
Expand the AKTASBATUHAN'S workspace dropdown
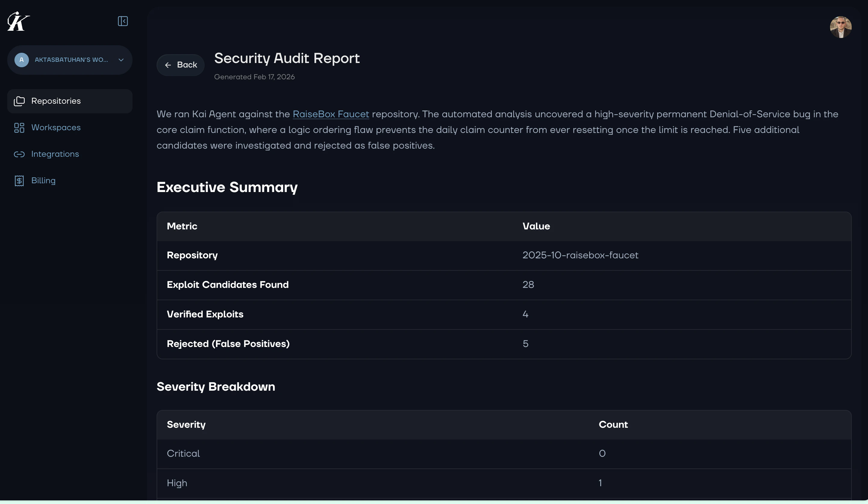pos(70,60)
